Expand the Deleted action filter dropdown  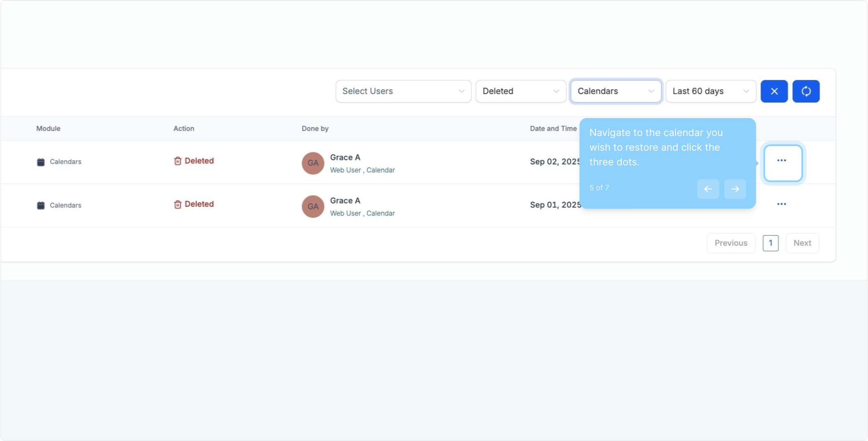click(520, 91)
